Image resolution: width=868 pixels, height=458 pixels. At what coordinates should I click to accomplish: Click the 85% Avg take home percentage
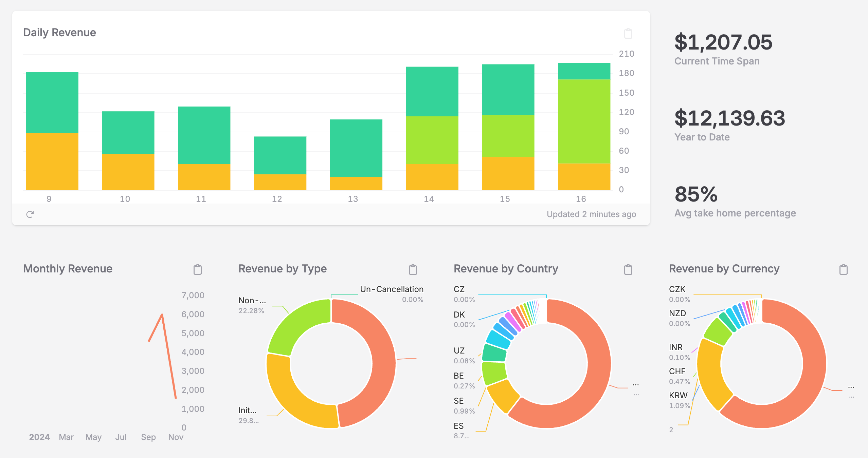pos(696,194)
